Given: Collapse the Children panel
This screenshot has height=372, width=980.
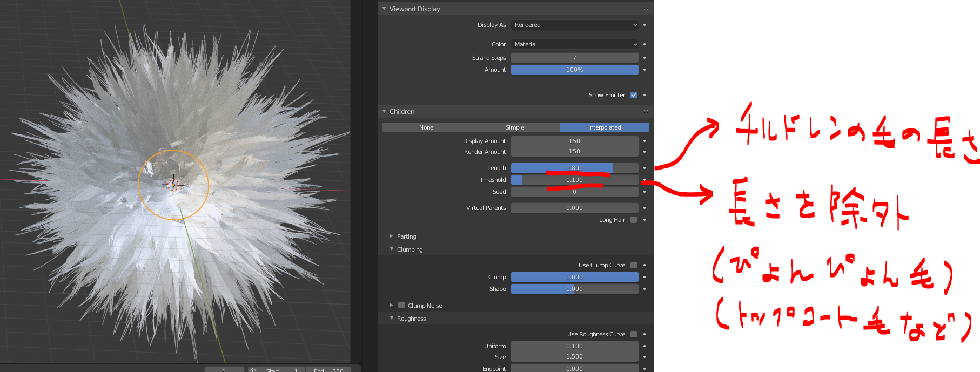Looking at the screenshot, I should (384, 111).
